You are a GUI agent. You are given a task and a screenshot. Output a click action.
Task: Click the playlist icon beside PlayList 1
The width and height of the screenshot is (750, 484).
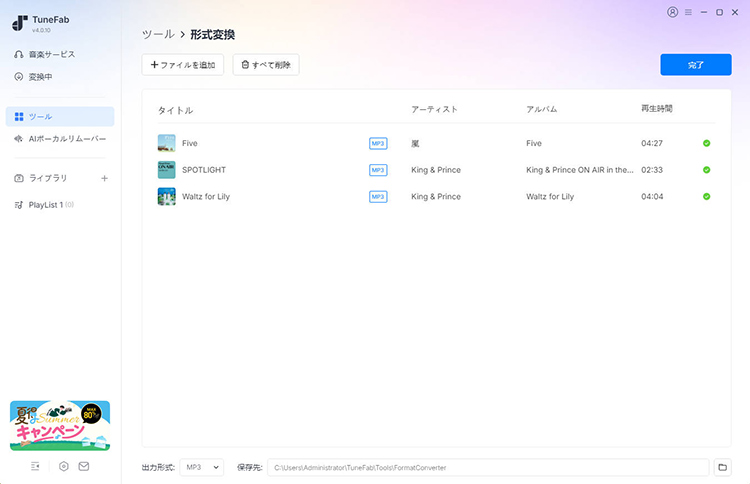(x=19, y=205)
